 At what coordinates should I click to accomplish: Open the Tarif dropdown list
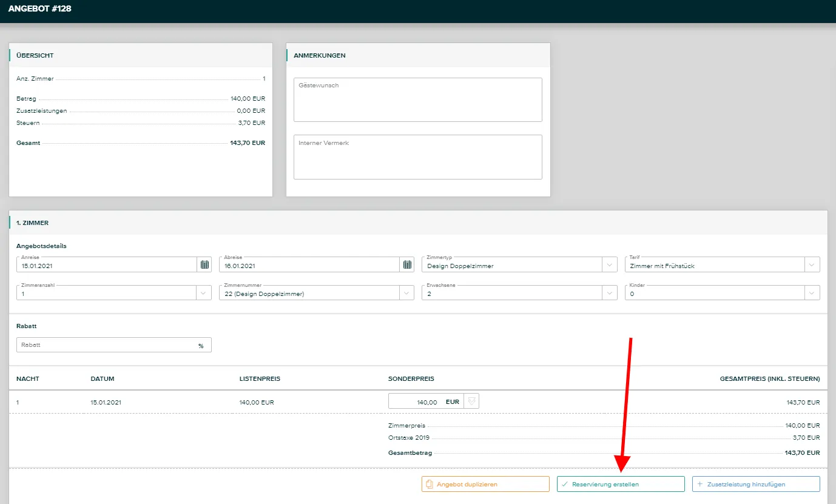[x=812, y=264]
